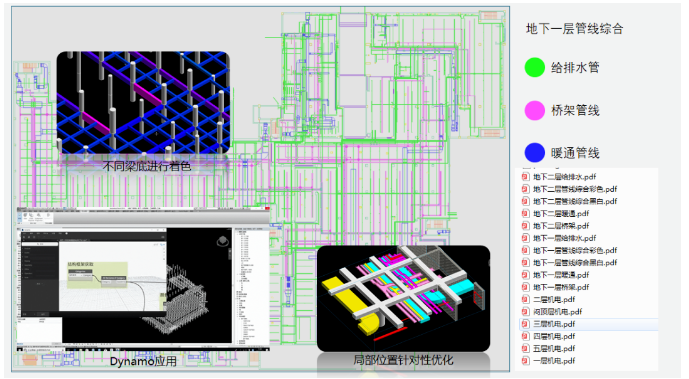Click the 结构框架获取 node group in Dynamo
Image resolution: width=689 pixels, height=379 pixels.
pos(97,274)
